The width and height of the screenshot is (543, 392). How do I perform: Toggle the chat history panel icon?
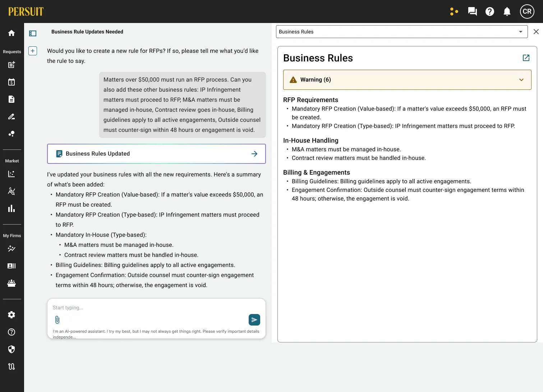(33, 33)
